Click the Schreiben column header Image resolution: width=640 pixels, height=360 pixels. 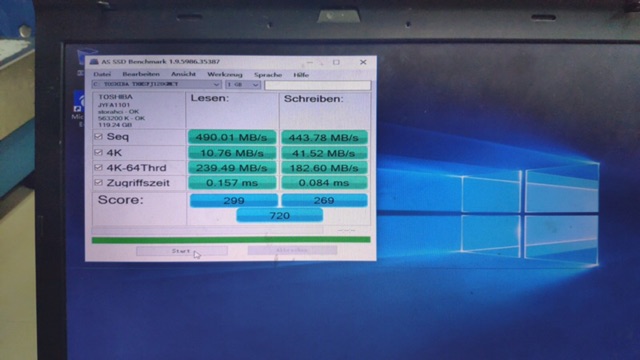click(313, 99)
